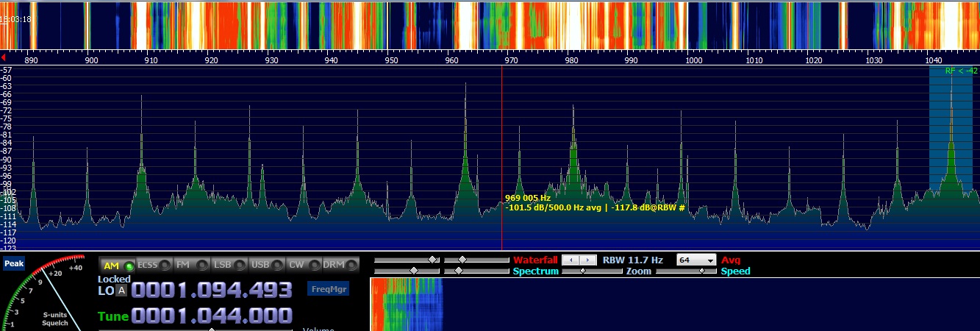The image size is (980, 331).
Task: Switch to FM demodulation mode
Action: coord(191,265)
